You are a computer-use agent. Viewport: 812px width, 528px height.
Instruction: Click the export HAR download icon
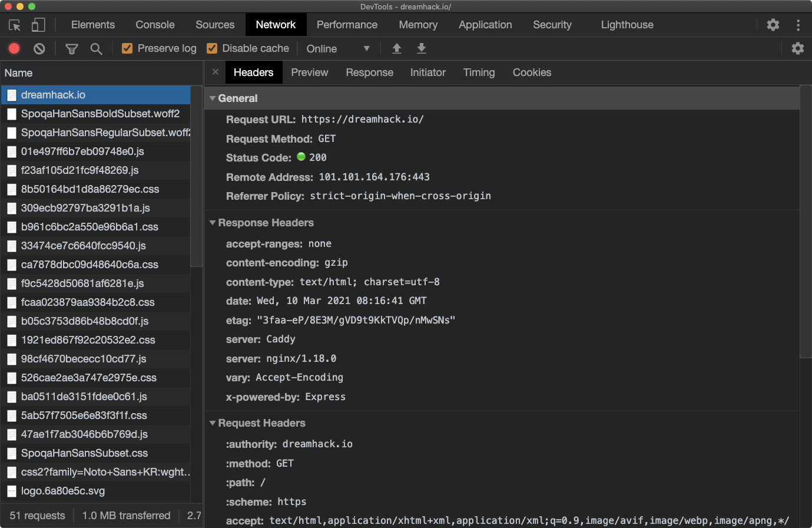tap(422, 49)
